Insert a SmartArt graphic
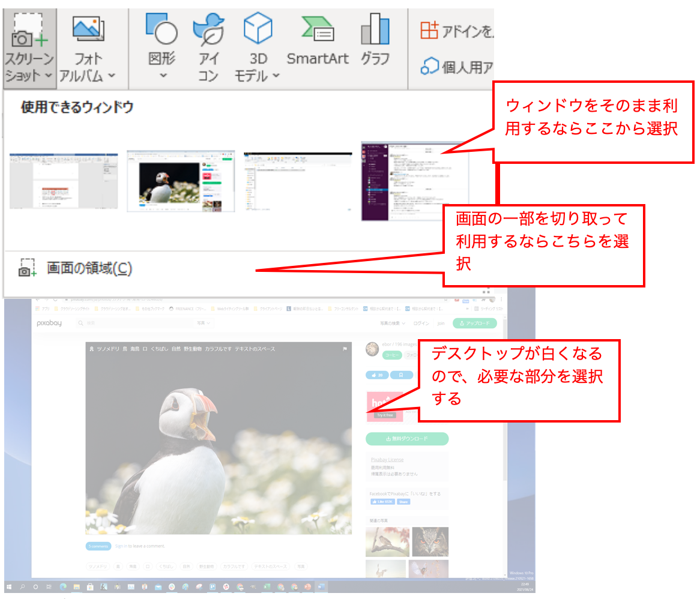The image size is (700, 599). (318, 41)
